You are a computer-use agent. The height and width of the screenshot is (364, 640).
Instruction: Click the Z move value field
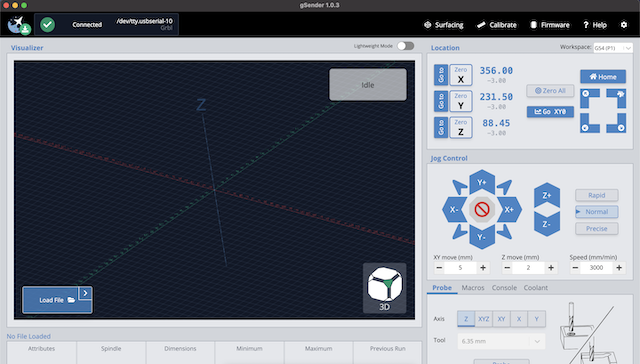pos(529,268)
